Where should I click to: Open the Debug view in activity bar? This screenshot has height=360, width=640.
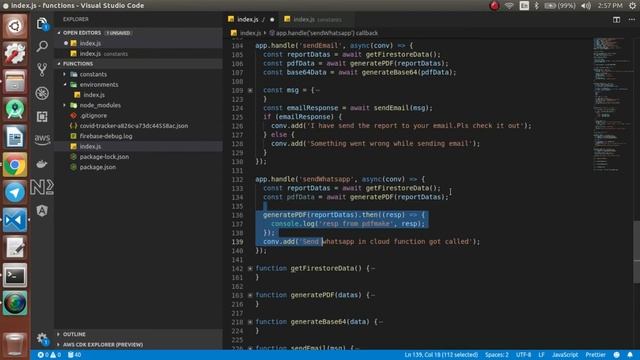(42, 93)
